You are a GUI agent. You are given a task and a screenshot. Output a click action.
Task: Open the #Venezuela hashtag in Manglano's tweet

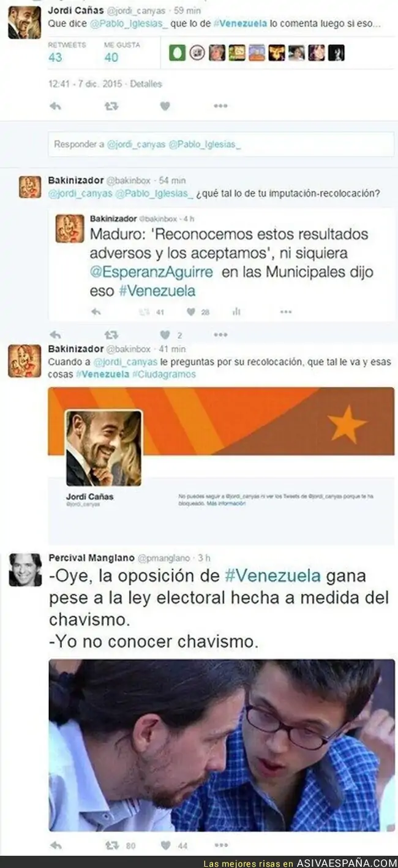click(x=273, y=576)
